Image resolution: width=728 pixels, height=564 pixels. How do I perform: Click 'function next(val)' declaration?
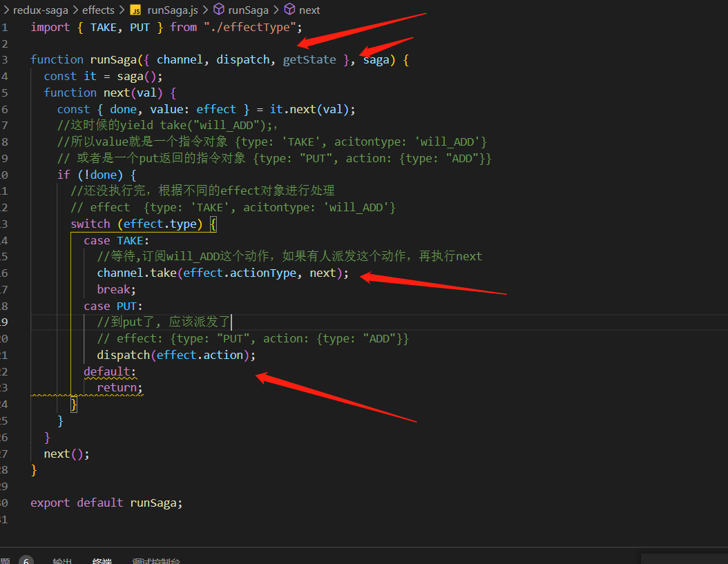[x=110, y=93]
